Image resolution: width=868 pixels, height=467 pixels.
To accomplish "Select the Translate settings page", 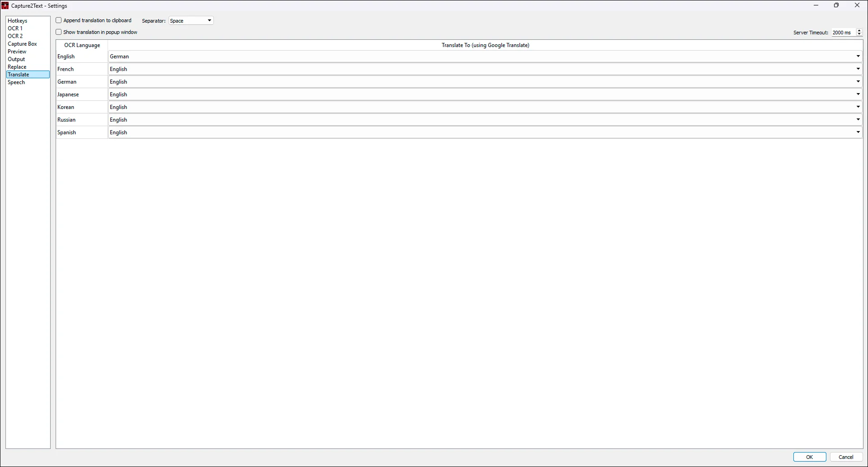I will coord(28,75).
